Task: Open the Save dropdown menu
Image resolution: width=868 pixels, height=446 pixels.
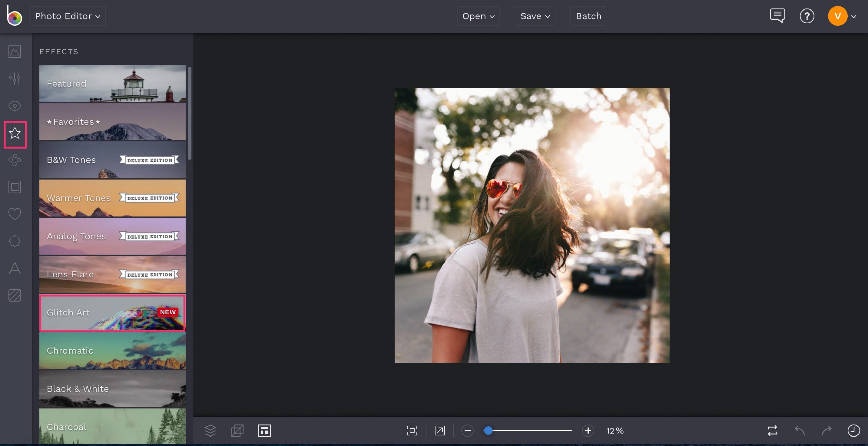Action: tap(534, 16)
